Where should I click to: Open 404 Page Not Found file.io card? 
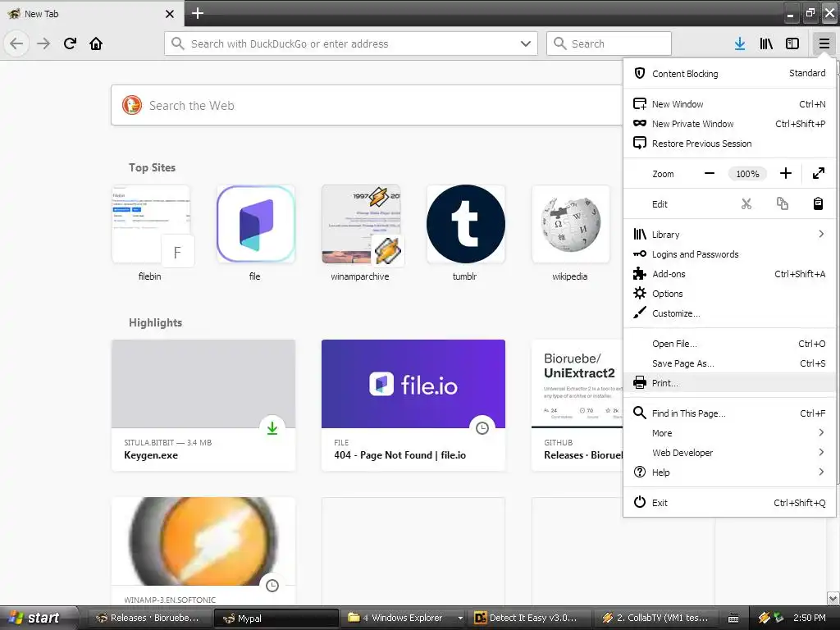point(413,405)
